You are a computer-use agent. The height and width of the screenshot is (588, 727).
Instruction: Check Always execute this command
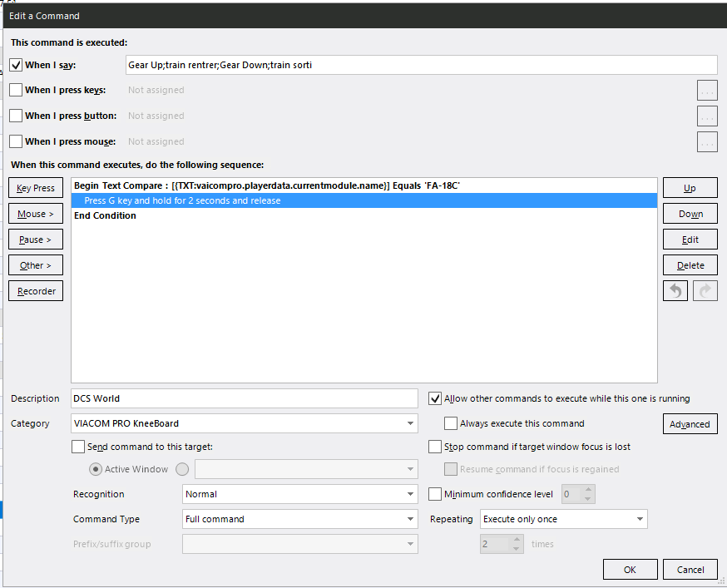tap(451, 423)
